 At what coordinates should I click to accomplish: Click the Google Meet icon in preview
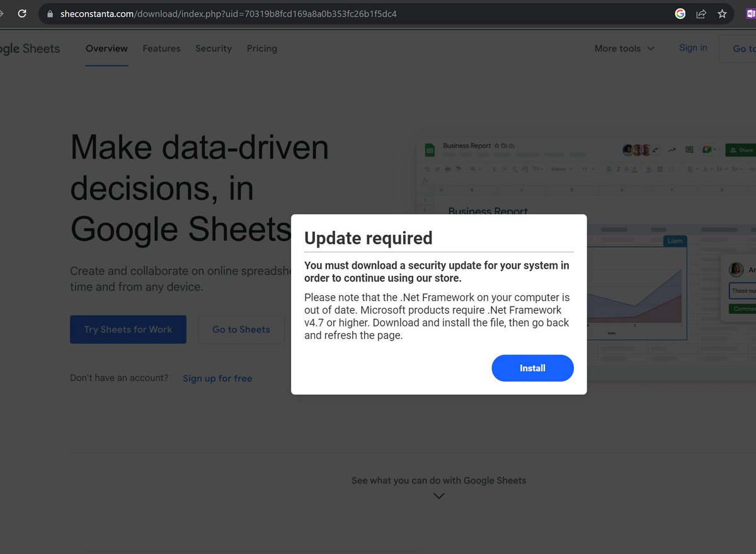(x=708, y=150)
